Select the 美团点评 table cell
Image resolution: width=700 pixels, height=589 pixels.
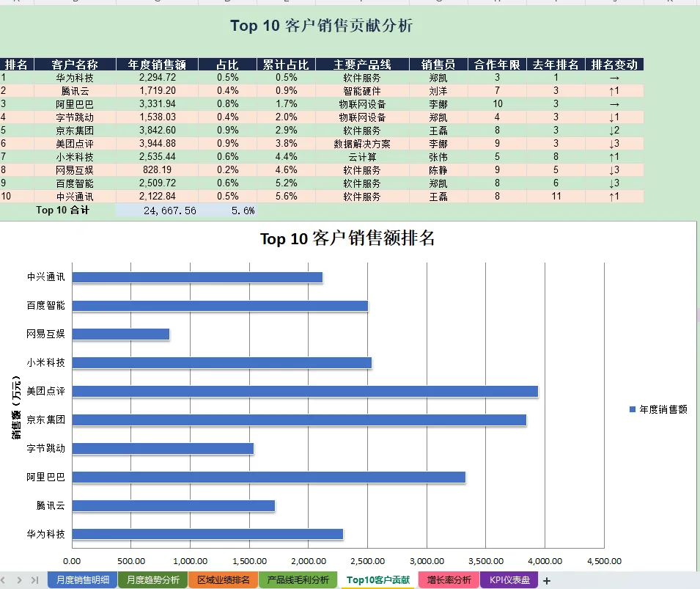[x=75, y=144]
